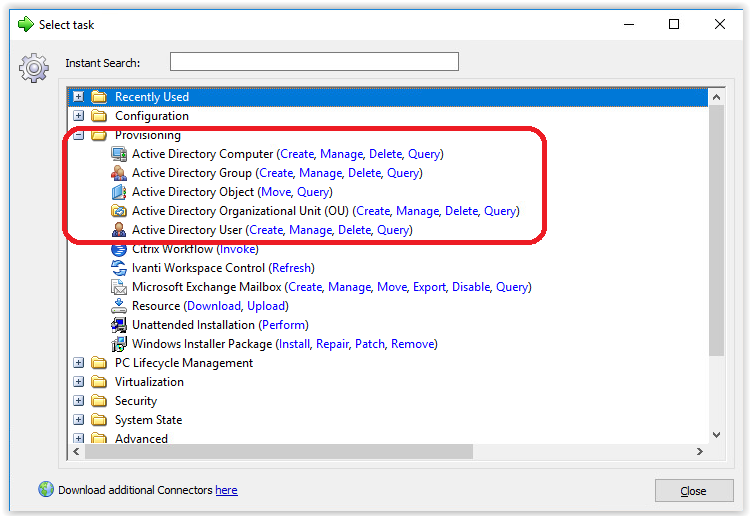Click Refresh link for Ivanti Workspace Control

291,268
